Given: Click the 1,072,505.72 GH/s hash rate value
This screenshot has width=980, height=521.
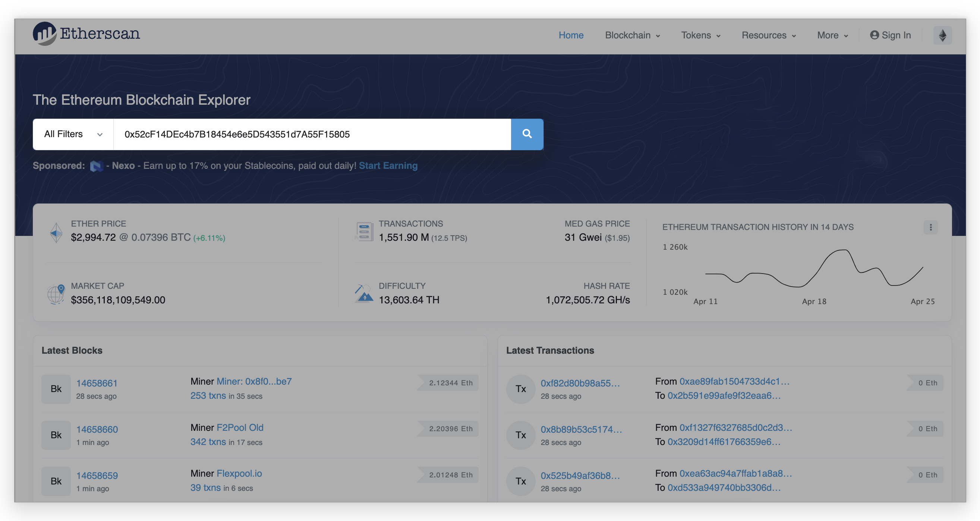Looking at the screenshot, I should 588,300.
